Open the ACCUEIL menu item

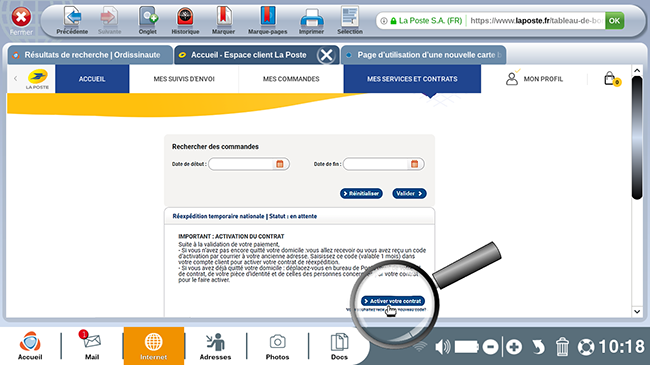pyautogui.click(x=92, y=79)
